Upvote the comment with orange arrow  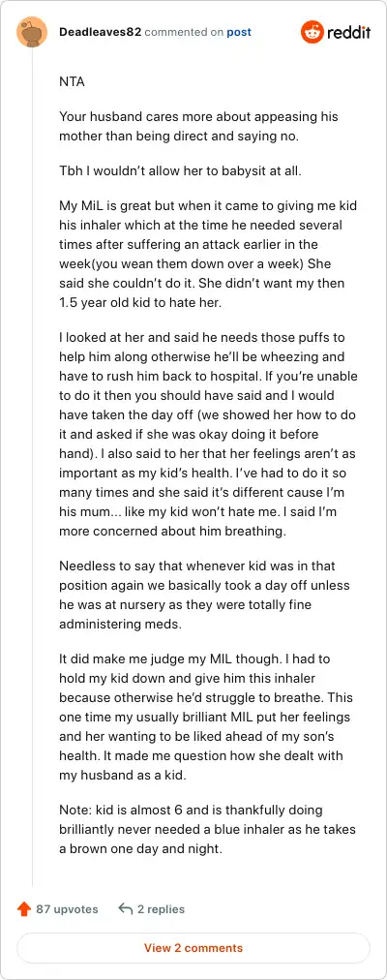pyautogui.click(x=24, y=908)
